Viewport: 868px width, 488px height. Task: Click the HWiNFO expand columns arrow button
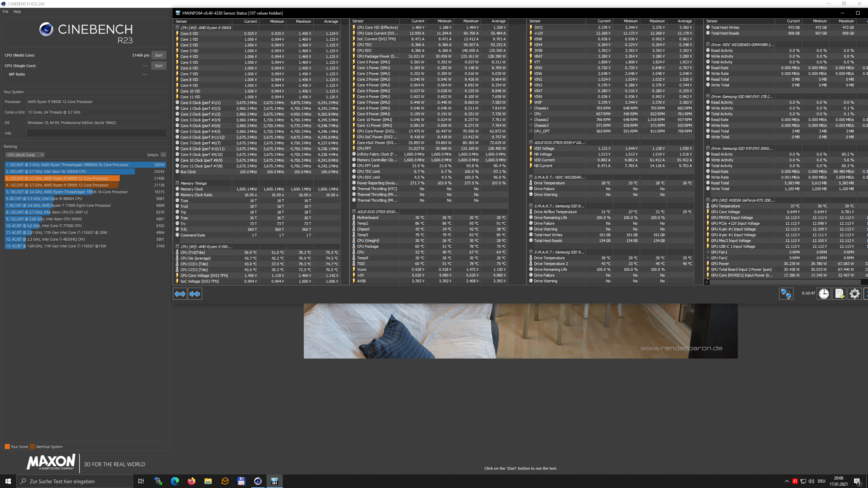[x=180, y=294]
